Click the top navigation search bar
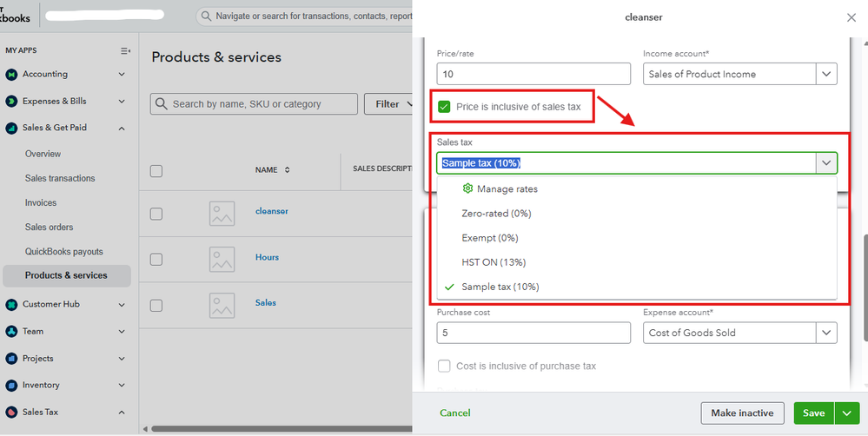The height and width of the screenshot is (436, 868). pos(304,16)
